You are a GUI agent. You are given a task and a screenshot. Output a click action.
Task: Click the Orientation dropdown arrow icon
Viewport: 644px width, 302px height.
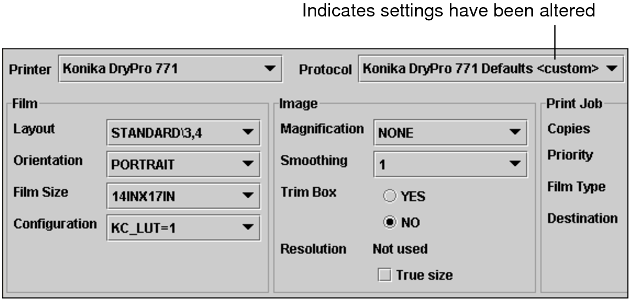tap(247, 164)
